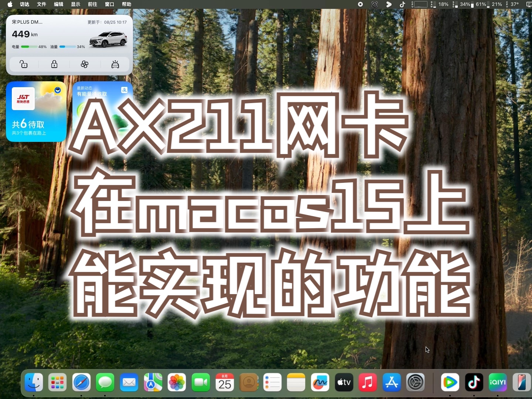The width and height of the screenshot is (532, 399).
Task: Launch FaceTime from the Dock
Action: (x=201, y=382)
